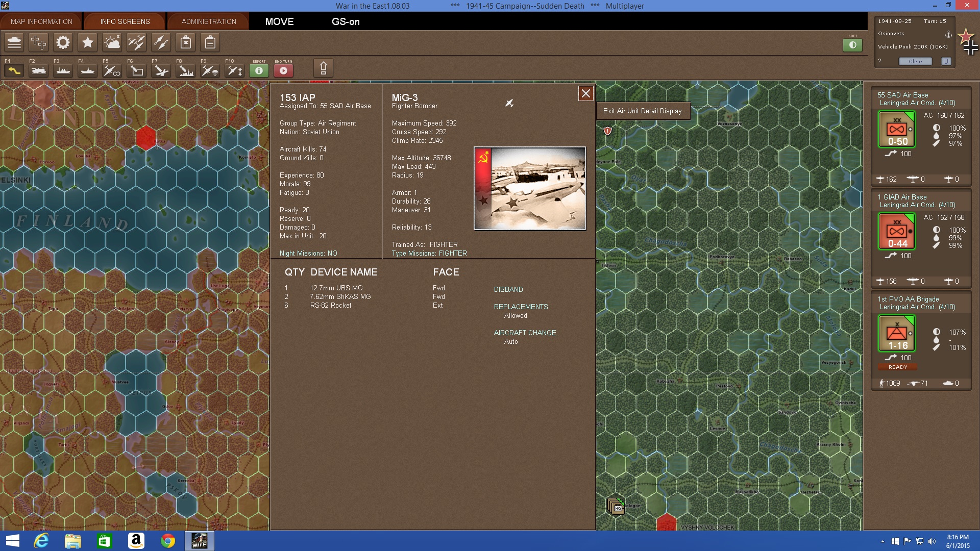Viewport: 980px width, 551px height.
Task: Select F1 move mode arrow icon
Action: pos(14,71)
